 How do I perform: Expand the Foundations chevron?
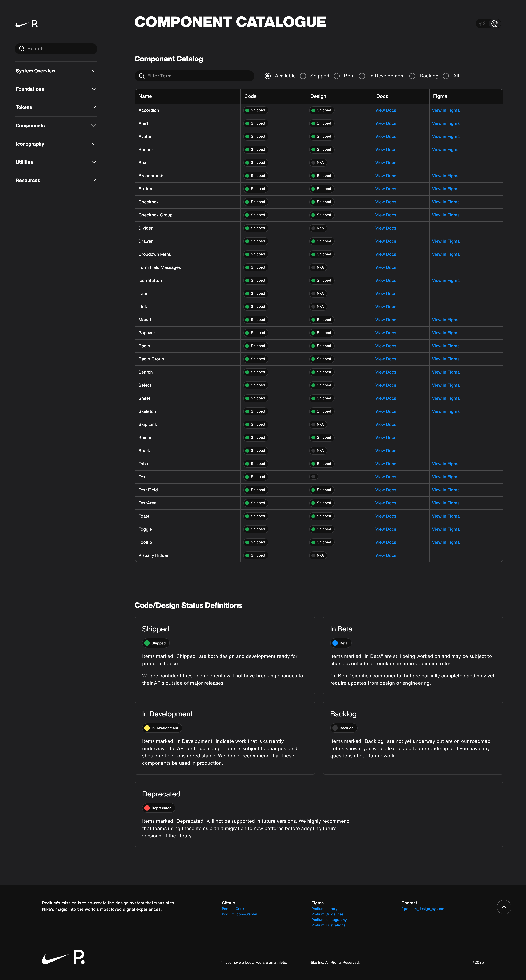click(94, 89)
